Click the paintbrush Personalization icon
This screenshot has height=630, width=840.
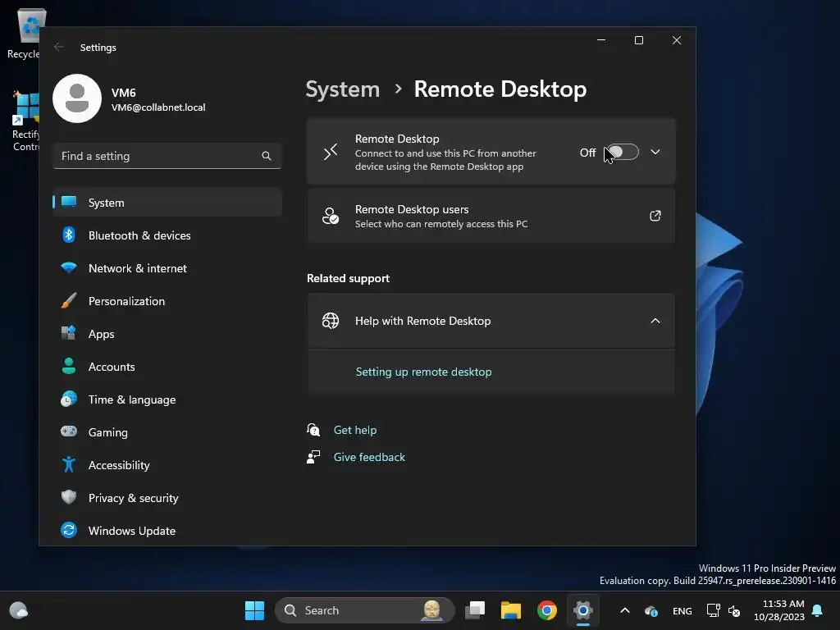point(69,300)
